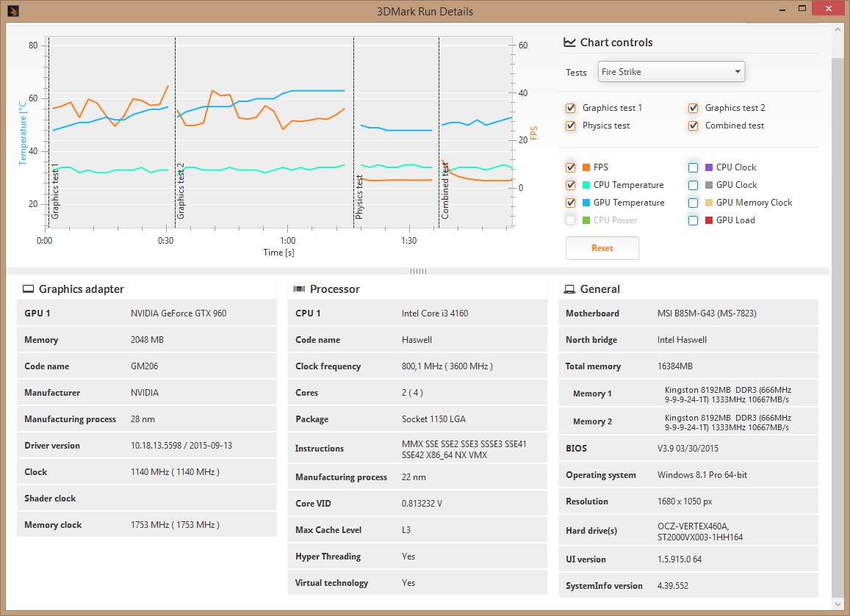The width and height of the screenshot is (850, 616).
Task: Uncheck the Physics test checkbox
Action: tap(570, 126)
